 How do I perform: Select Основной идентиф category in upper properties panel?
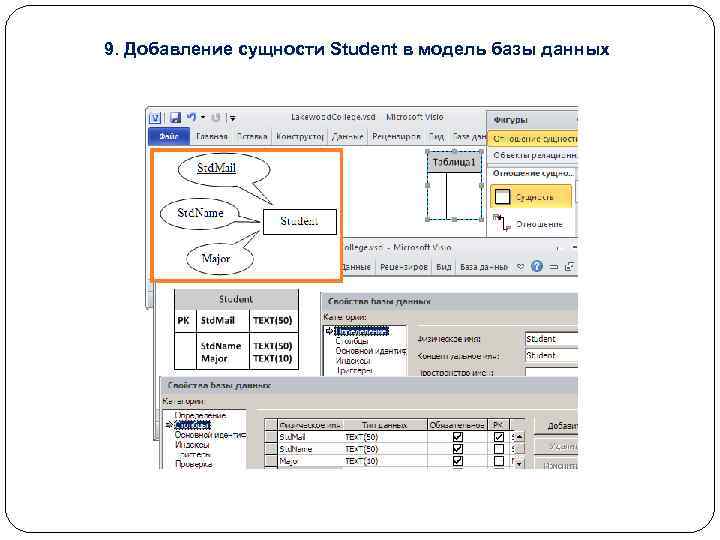pos(371,351)
